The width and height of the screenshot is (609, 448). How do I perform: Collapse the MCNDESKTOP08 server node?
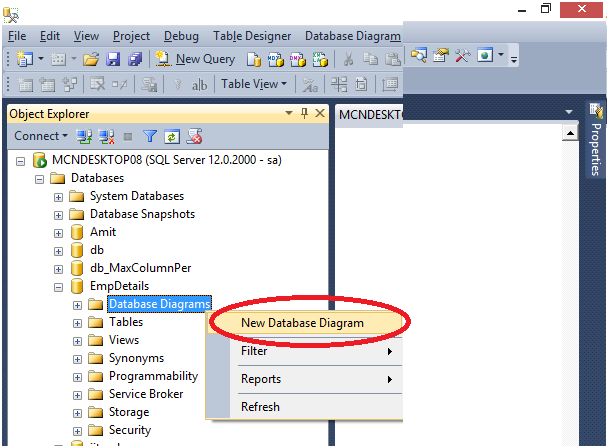click(x=20, y=161)
